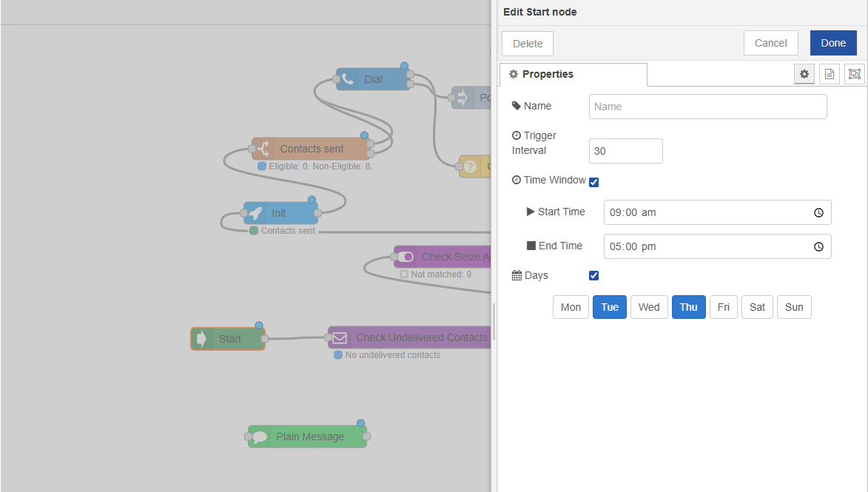The image size is (868, 492).
Task: Open node settings gear icon
Action: 804,74
